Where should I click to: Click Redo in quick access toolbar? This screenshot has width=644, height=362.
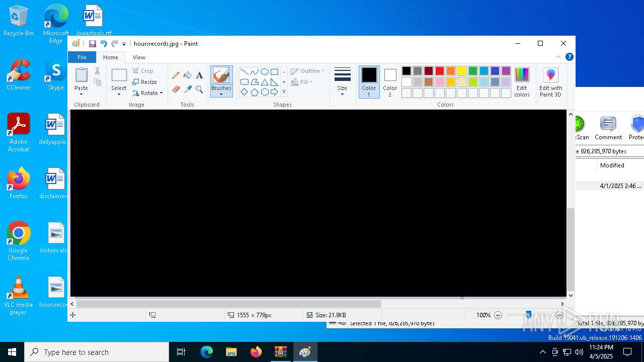point(115,44)
